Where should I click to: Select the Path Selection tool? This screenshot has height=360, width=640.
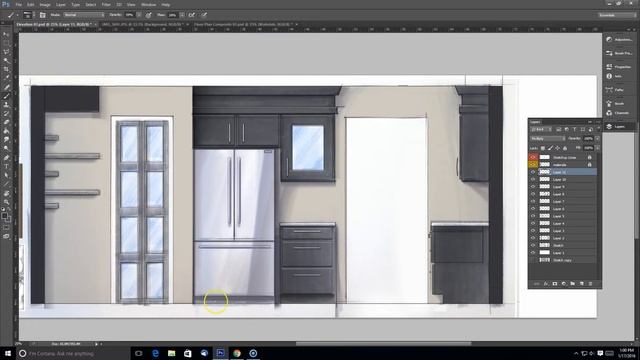point(6,175)
